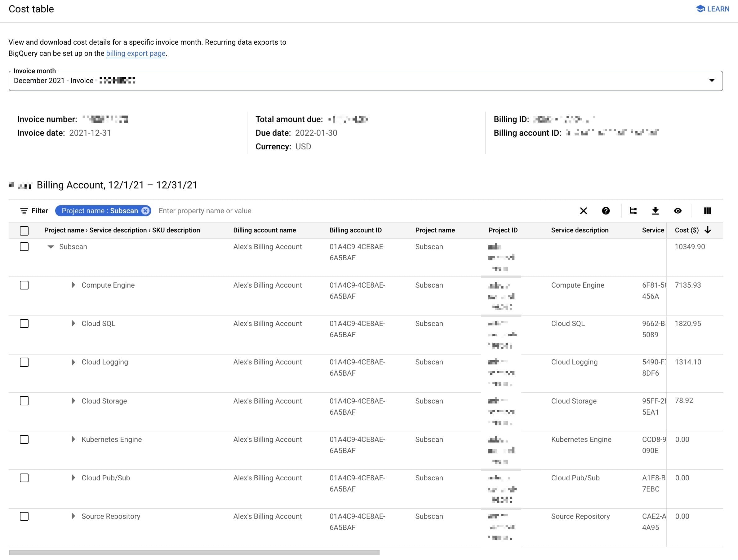
Task: Select the Compute Engine row checkbox
Action: [24, 285]
